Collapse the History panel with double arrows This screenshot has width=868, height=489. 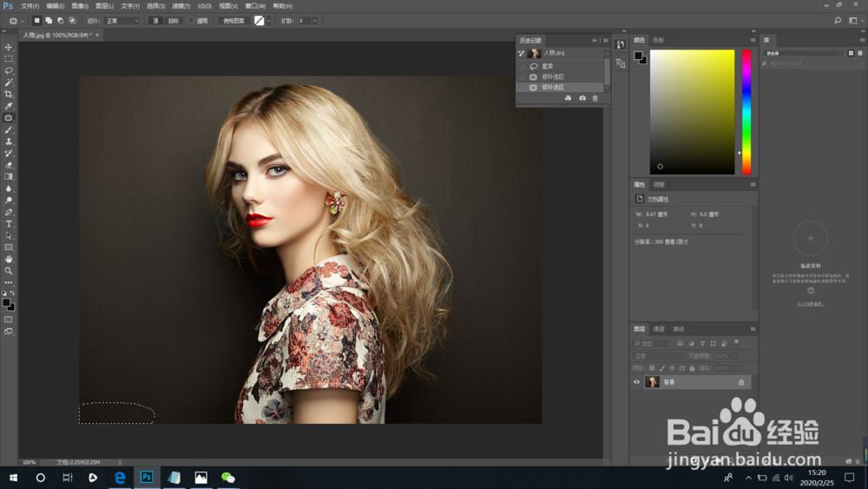click(595, 41)
